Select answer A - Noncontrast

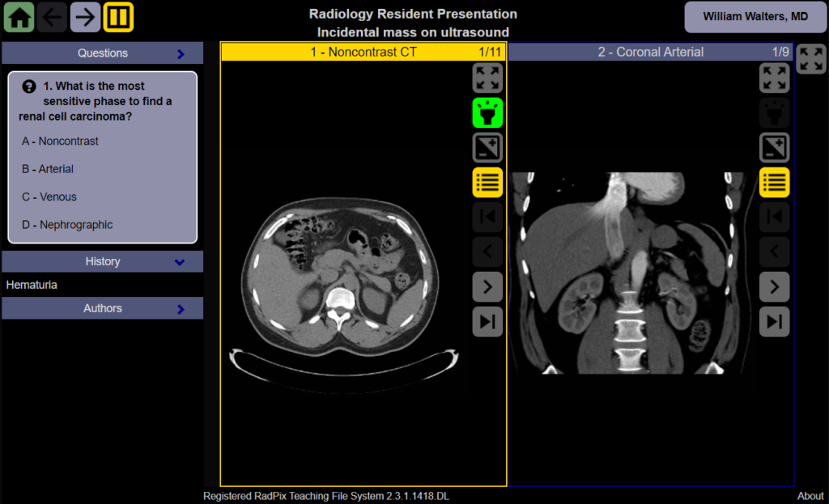60,141
